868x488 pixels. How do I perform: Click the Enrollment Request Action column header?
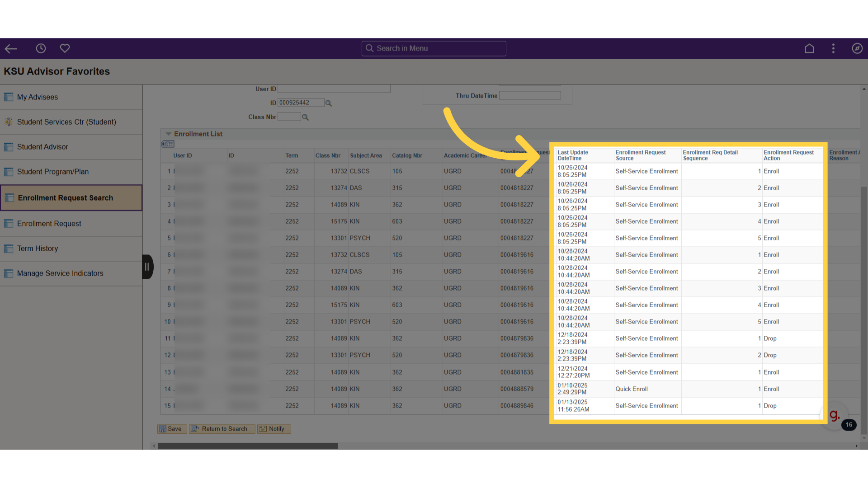[788, 155]
